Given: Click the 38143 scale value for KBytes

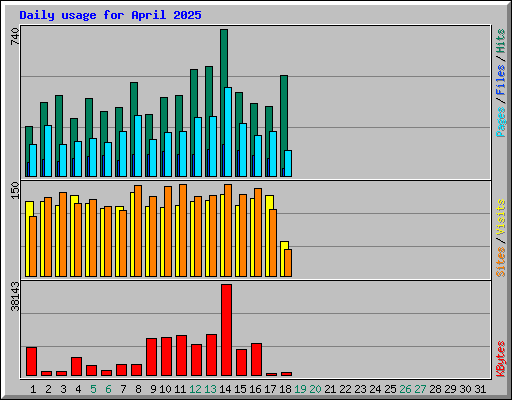Looking at the screenshot, I should click(x=15, y=297).
